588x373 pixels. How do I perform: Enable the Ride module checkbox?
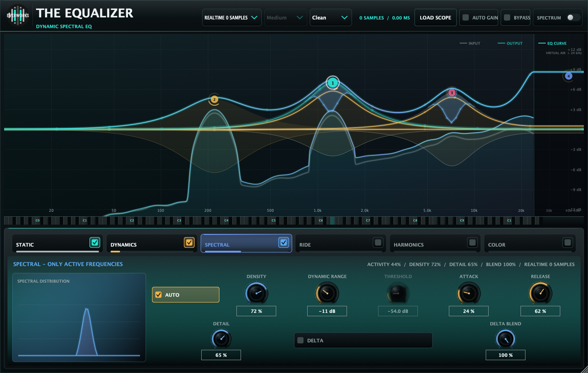click(378, 242)
